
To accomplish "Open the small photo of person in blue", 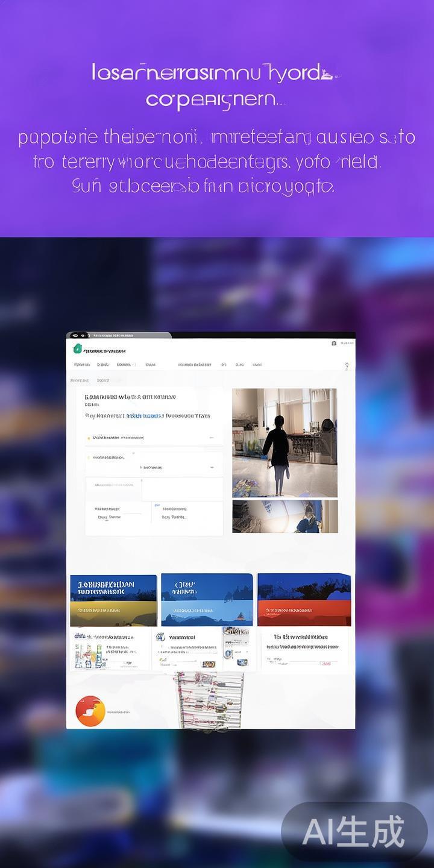I will point(285,516).
